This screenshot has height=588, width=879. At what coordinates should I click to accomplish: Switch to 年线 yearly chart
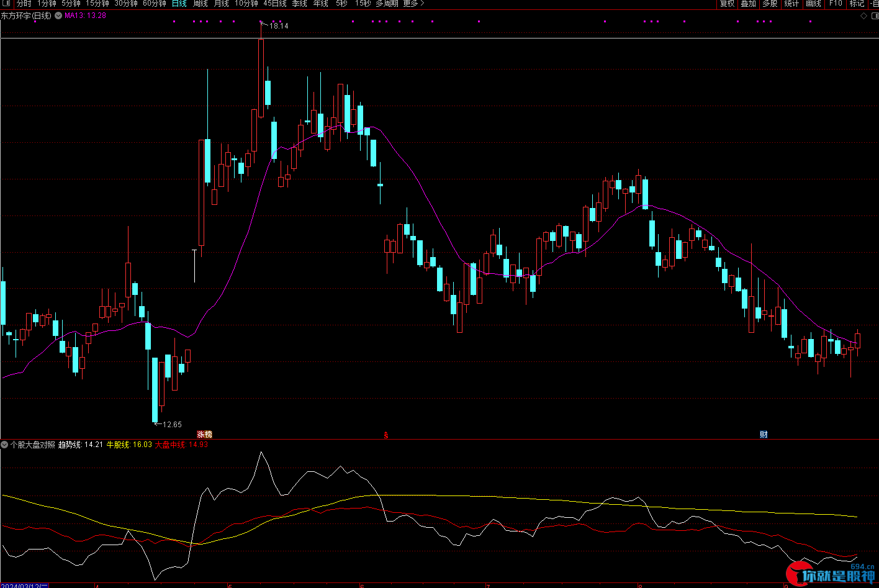tap(321, 3)
